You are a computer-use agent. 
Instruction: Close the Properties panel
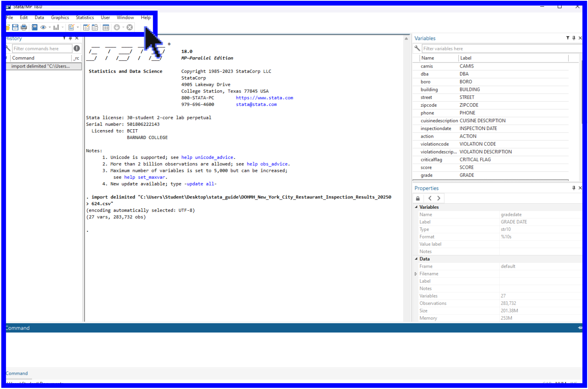pyautogui.click(x=580, y=188)
